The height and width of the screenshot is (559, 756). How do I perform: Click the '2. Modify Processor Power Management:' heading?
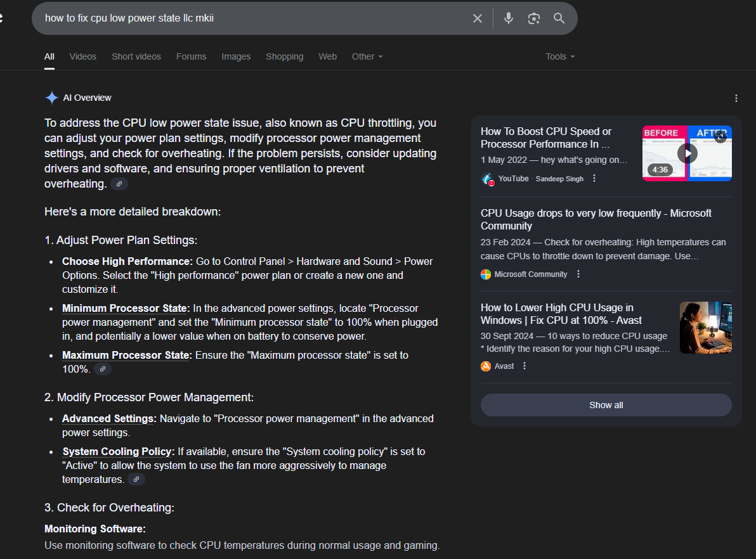pyautogui.click(x=149, y=397)
